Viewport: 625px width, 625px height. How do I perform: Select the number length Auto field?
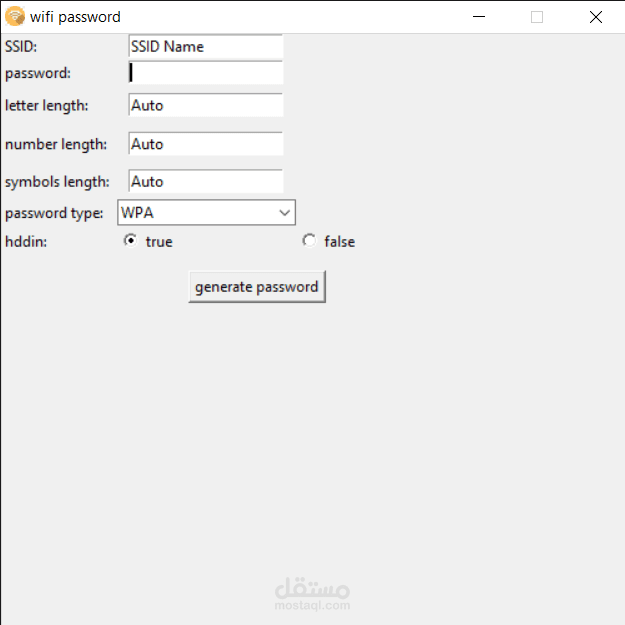click(206, 144)
